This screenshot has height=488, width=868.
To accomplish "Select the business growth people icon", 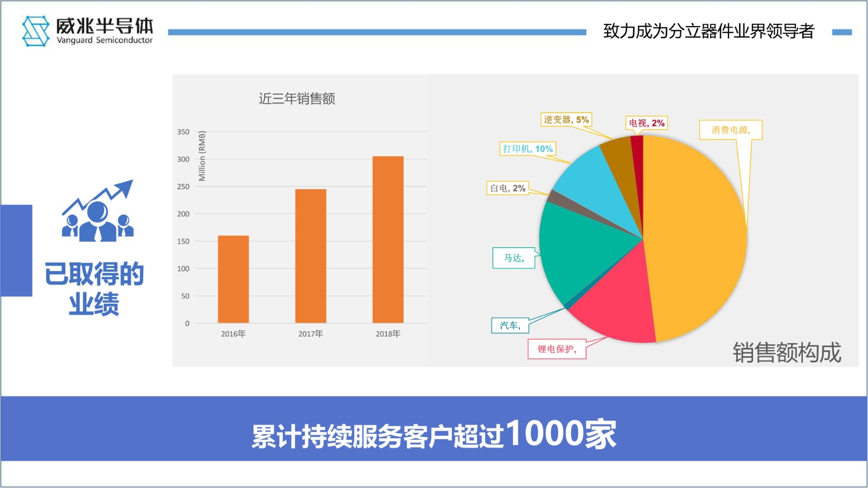I will (98, 211).
